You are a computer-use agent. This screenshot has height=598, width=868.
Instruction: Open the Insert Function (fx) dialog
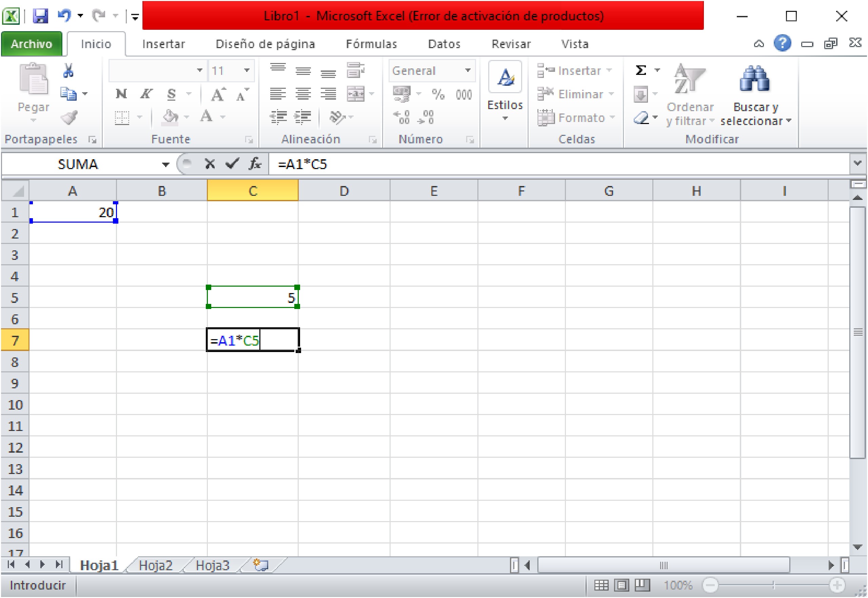(254, 164)
